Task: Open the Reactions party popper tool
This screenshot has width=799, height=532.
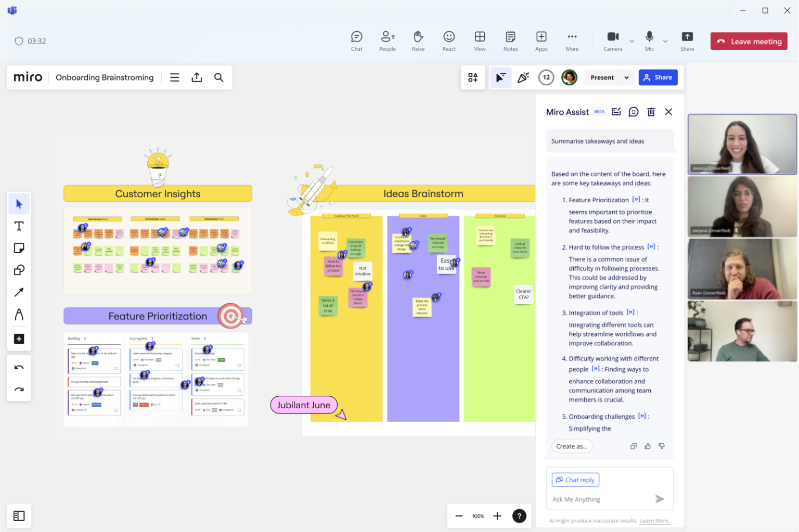Action: [x=523, y=77]
